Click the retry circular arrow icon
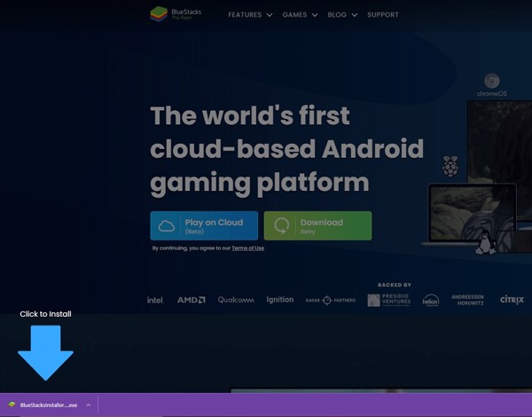 pos(282,225)
